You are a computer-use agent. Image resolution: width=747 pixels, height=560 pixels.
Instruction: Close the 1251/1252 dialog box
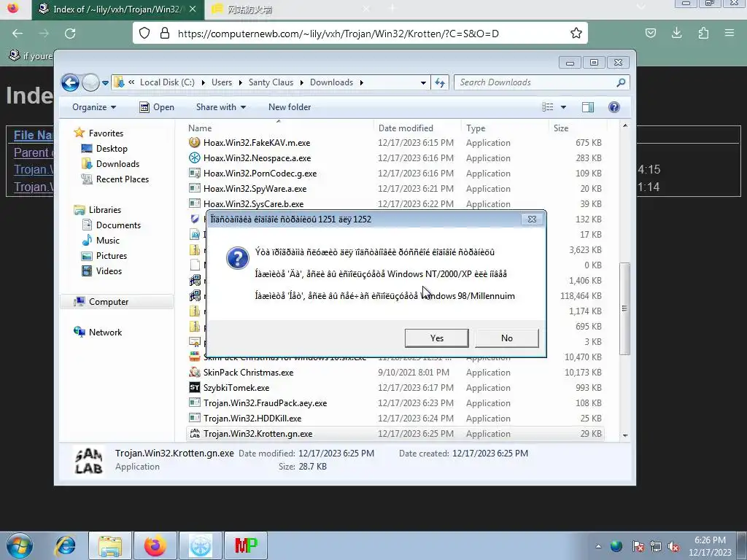[x=532, y=219]
